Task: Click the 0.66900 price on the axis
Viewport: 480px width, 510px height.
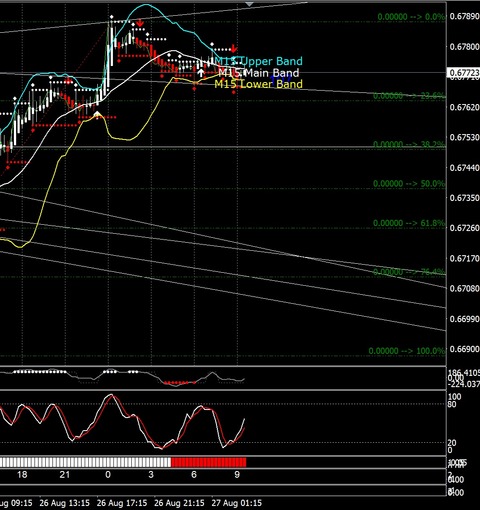Action: point(465,349)
